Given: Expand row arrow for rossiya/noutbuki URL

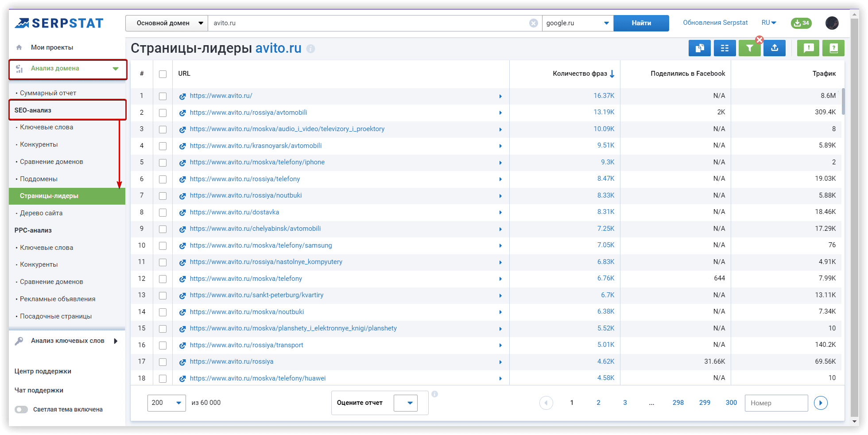Looking at the screenshot, I should coord(500,196).
